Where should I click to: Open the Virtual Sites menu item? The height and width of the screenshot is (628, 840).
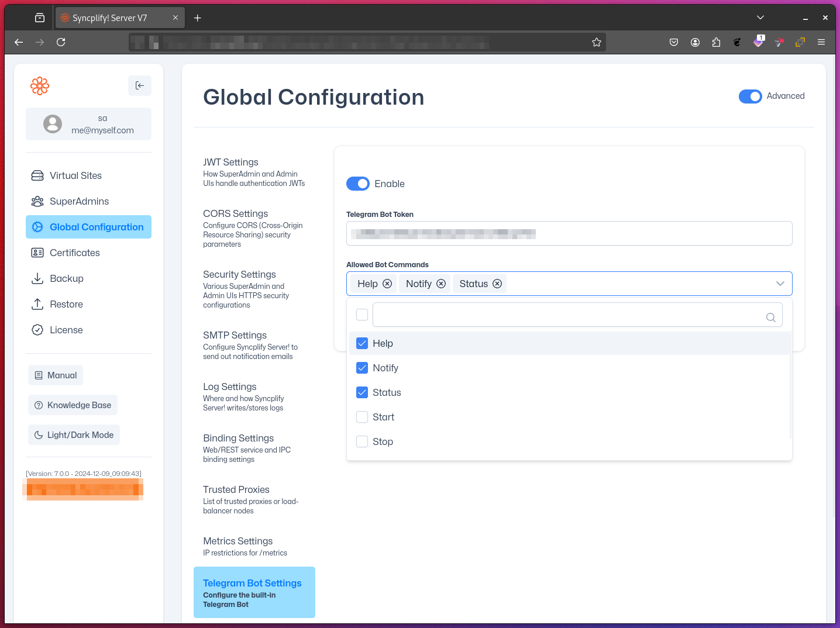(x=75, y=175)
